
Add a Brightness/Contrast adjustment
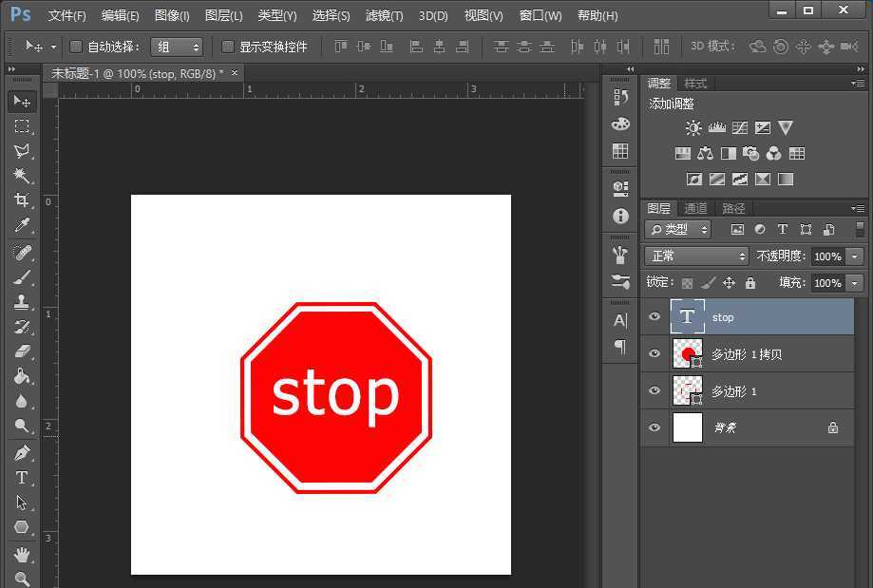pyautogui.click(x=693, y=127)
